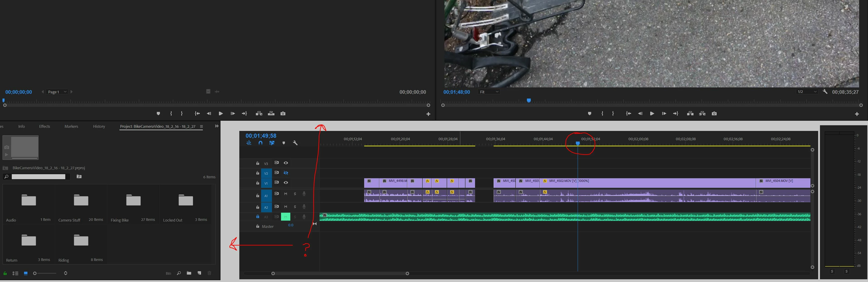Open the History tab
The height and width of the screenshot is (282, 868).
(x=99, y=126)
